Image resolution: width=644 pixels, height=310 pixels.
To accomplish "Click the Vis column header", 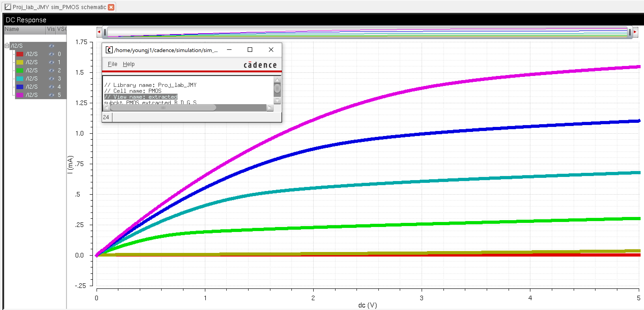I will pos(51,29).
